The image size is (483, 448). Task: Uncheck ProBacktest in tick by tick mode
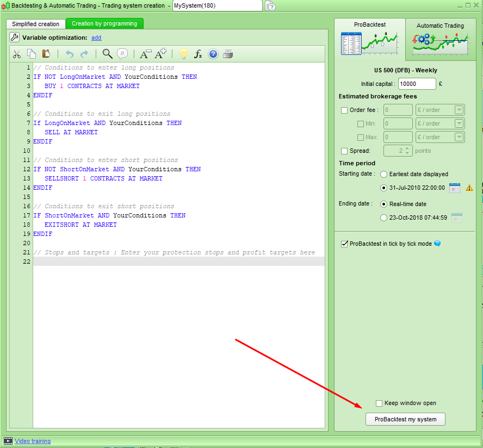(344, 244)
